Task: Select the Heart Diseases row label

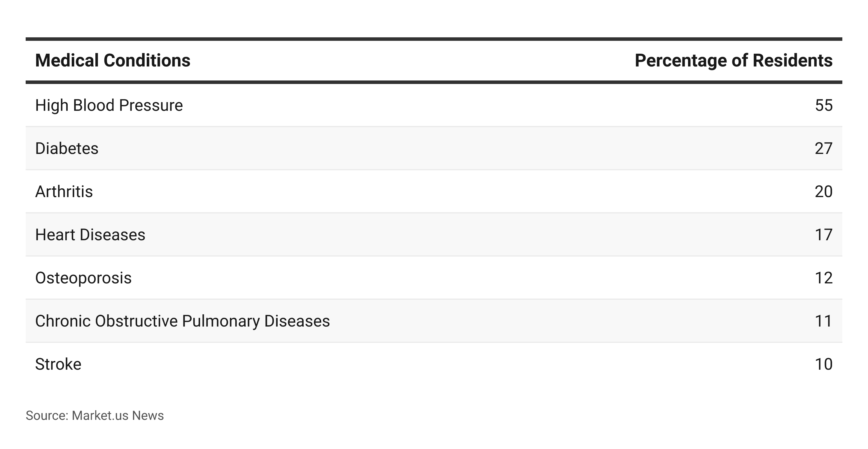Action: 90,235
